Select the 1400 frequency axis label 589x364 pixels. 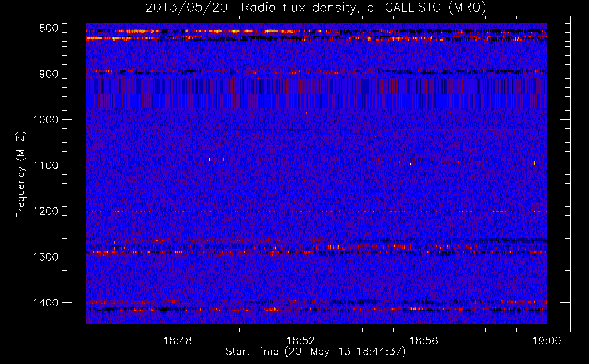pyautogui.click(x=46, y=303)
